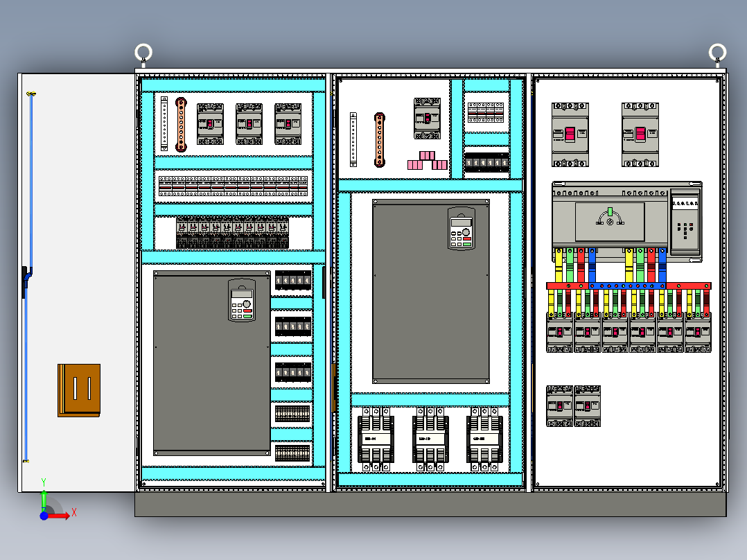Select the bottom terminal block beside left drive
This screenshot has width=747, height=560.
coord(292,453)
